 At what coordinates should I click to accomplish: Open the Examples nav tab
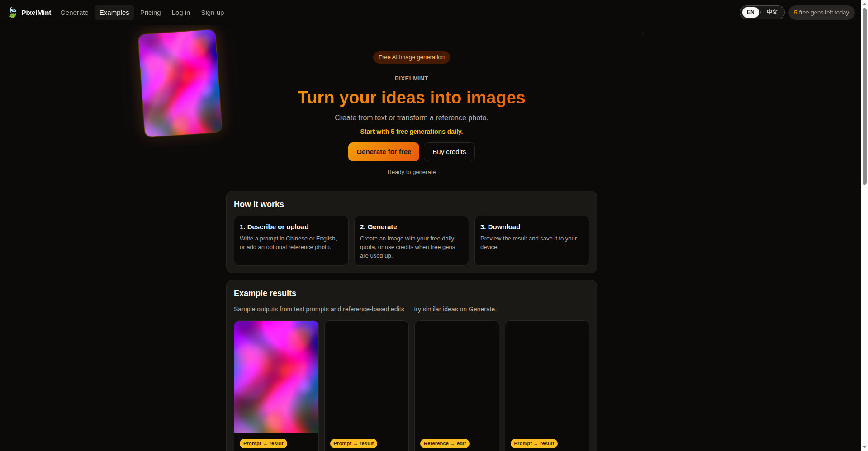click(x=114, y=13)
